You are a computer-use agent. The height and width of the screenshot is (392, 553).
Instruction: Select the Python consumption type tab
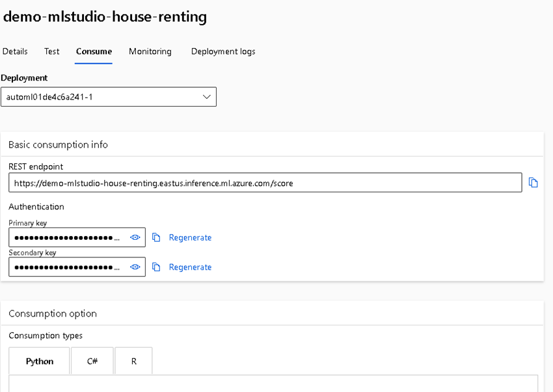[x=39, y=361]
